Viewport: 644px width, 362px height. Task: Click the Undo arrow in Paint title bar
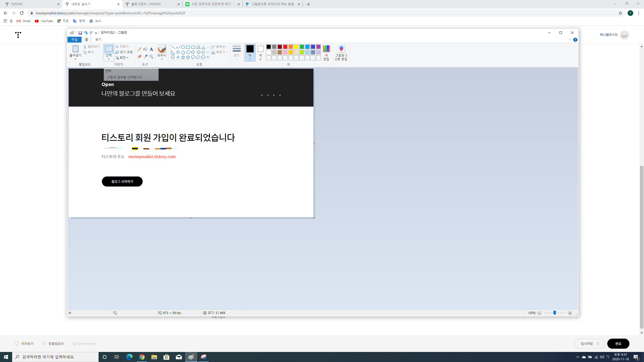[86, 33]
